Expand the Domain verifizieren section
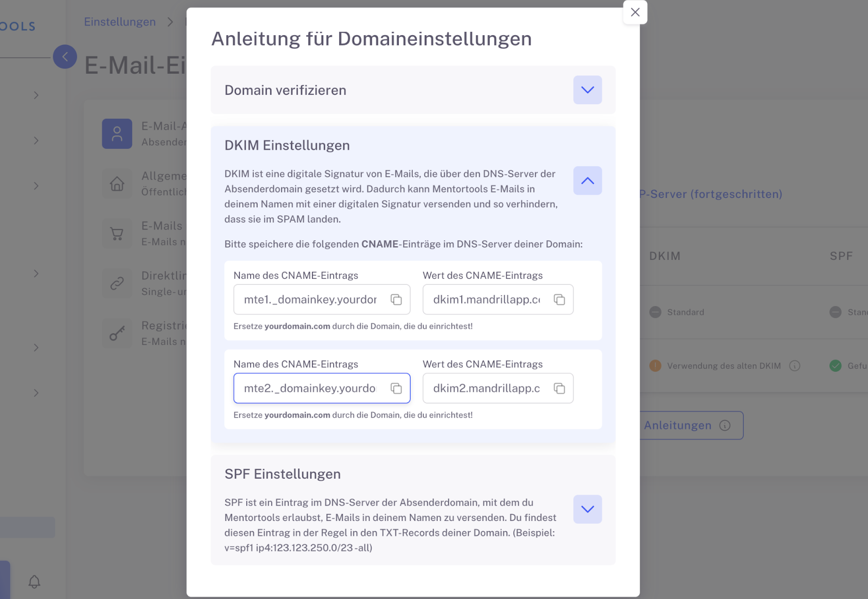The height and width of the screenshot is (599, 868). click(588, 90)
